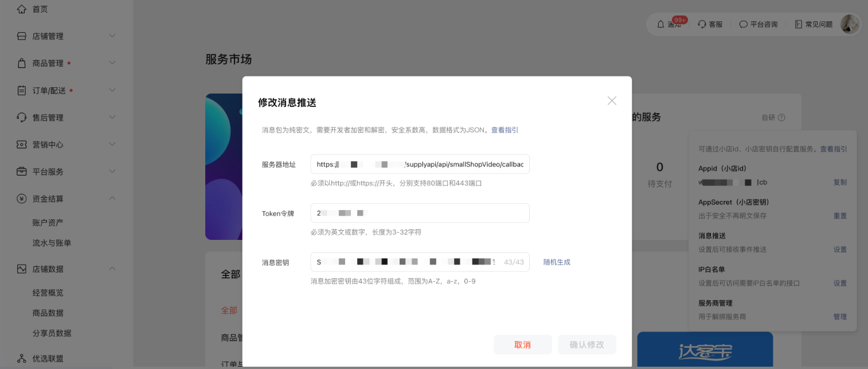Click the 服务器地址 input field
This screenshot has width=868, height=369.
click(420, 164)
